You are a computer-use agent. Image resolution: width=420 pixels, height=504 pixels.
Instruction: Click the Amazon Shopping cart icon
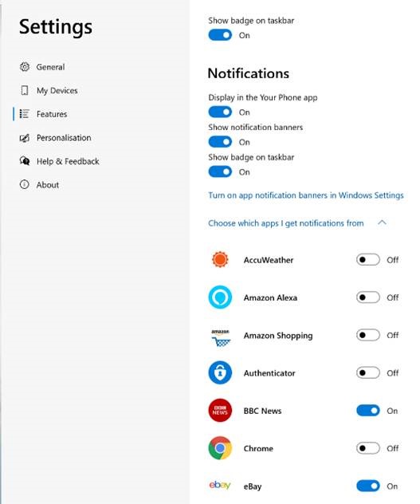pyautogui.click(x=221, y=337)
